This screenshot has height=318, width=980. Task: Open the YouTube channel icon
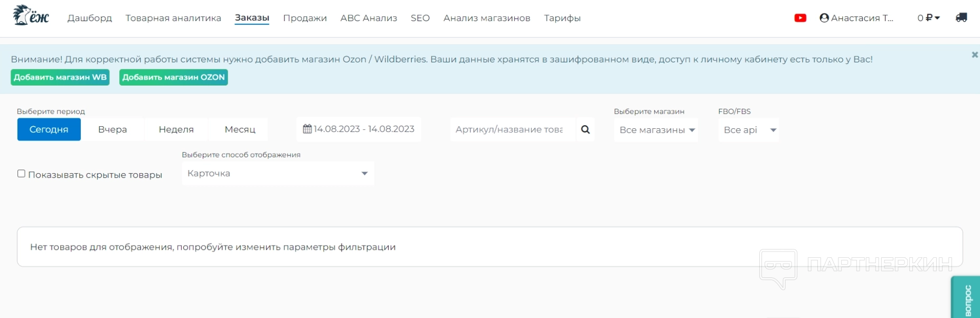point(800,18)
